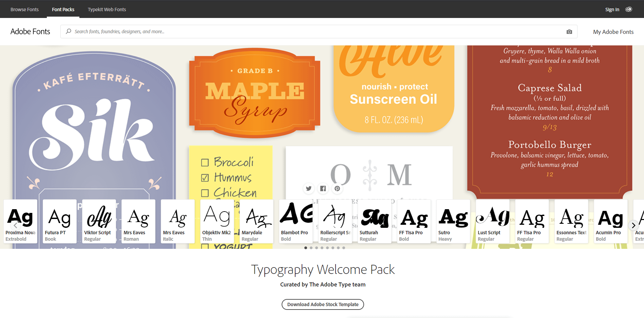644x318 pixels.
Task: Select Proxima Nova Extrabold card
Action: (x=20, y=221)
